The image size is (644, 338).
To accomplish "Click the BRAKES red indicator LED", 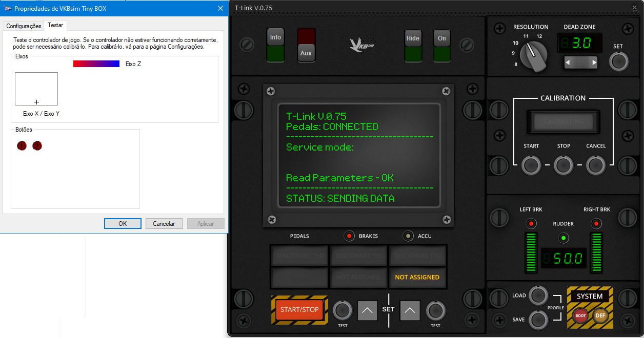I will pyautogui.click(x=350, y=236).
